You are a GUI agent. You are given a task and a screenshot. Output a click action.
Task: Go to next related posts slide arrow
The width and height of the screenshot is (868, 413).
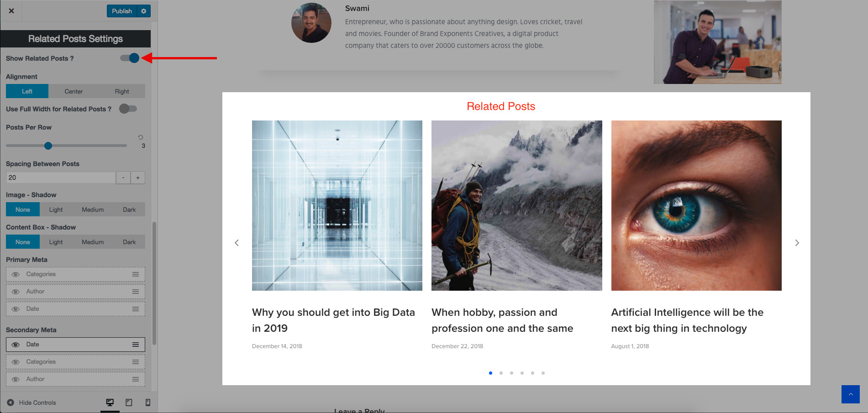pyautogui.click(x=797, y=243)
